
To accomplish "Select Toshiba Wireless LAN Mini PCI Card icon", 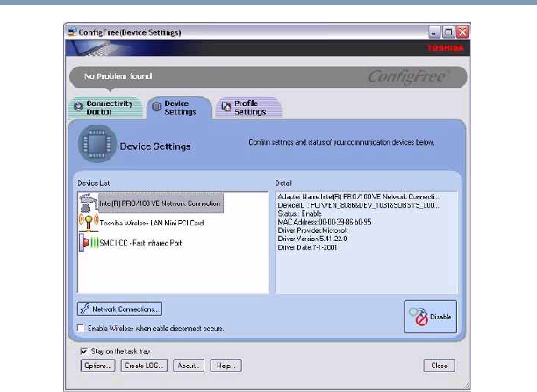I will click(89, 222).
